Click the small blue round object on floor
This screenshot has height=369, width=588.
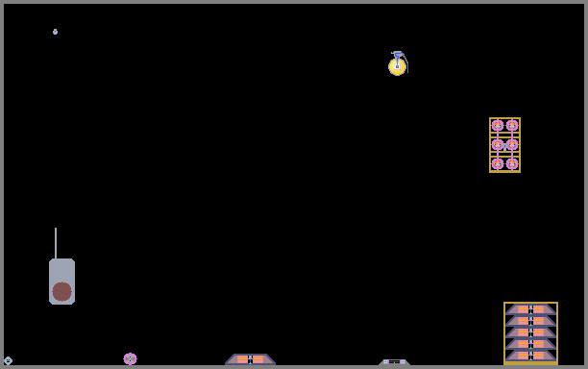click(x=8, y=360)
